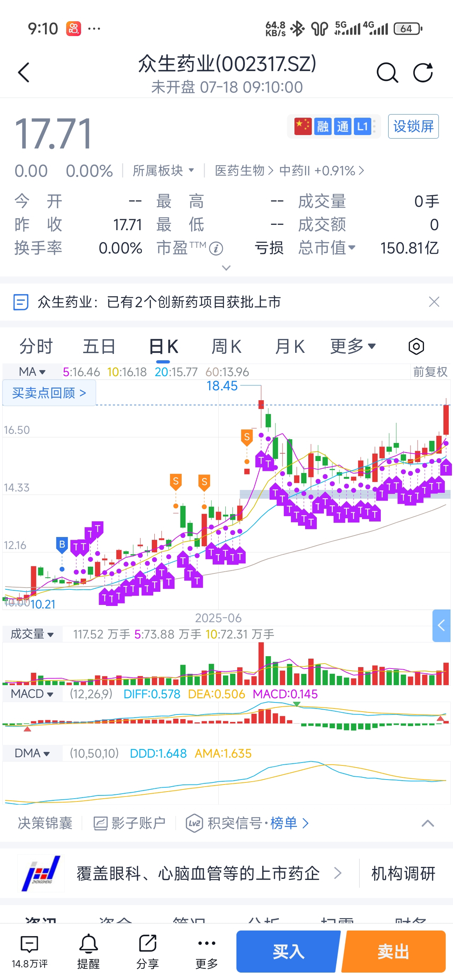Read news 已有2个创新药项目获批上市
453x980 pixels.
tap(194, 302)
